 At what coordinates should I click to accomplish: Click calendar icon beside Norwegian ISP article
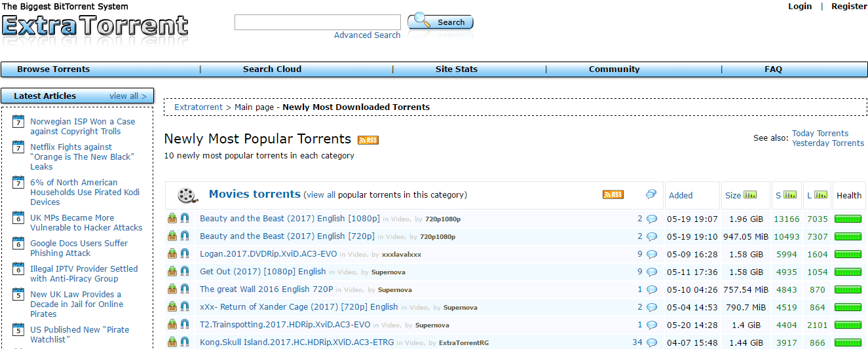[18, 122]
